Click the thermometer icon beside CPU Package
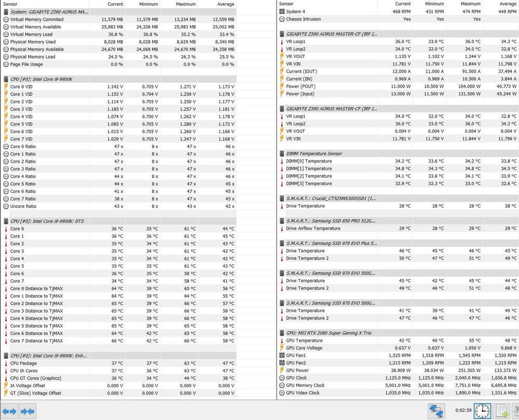Screen dimensions: 519x420 (6, 363)
